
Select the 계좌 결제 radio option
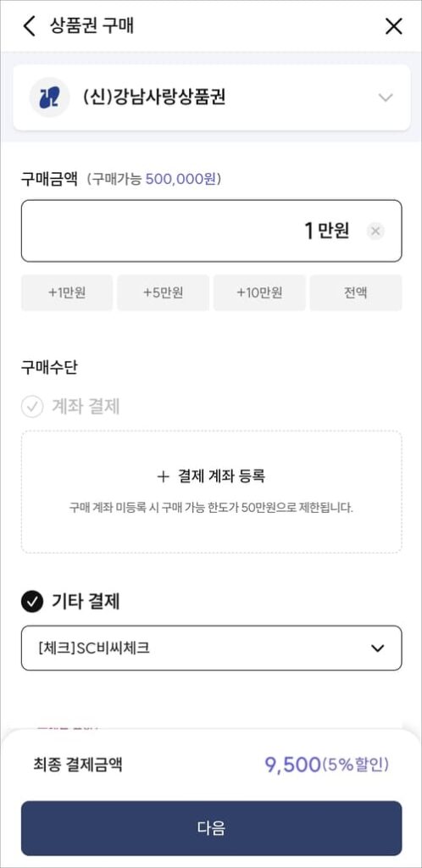tap(32, 407)
